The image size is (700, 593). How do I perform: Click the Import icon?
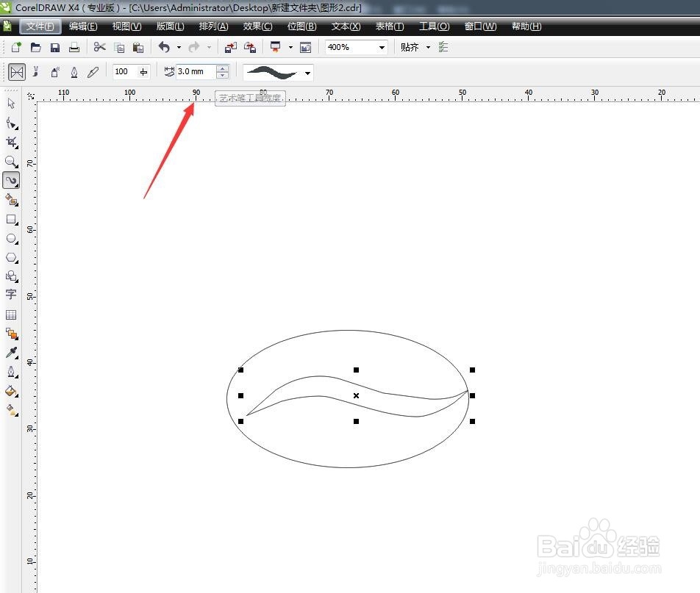point(231,47)
